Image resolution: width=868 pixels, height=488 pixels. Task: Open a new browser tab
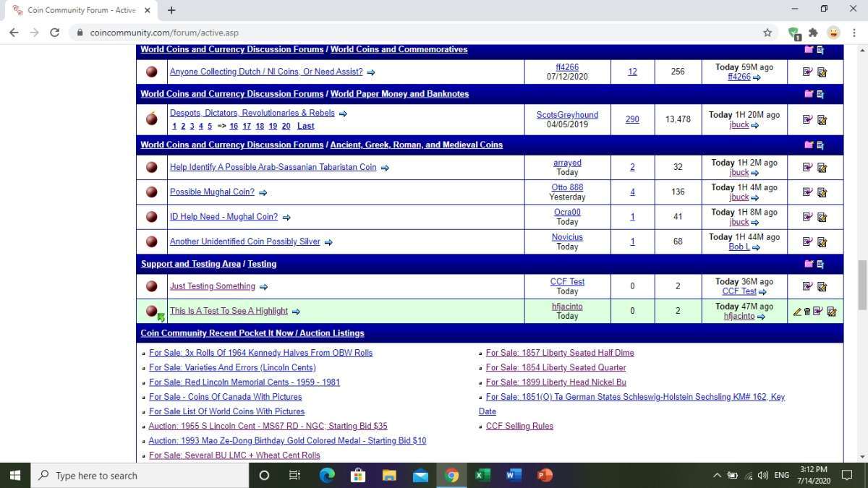(171, 10)
